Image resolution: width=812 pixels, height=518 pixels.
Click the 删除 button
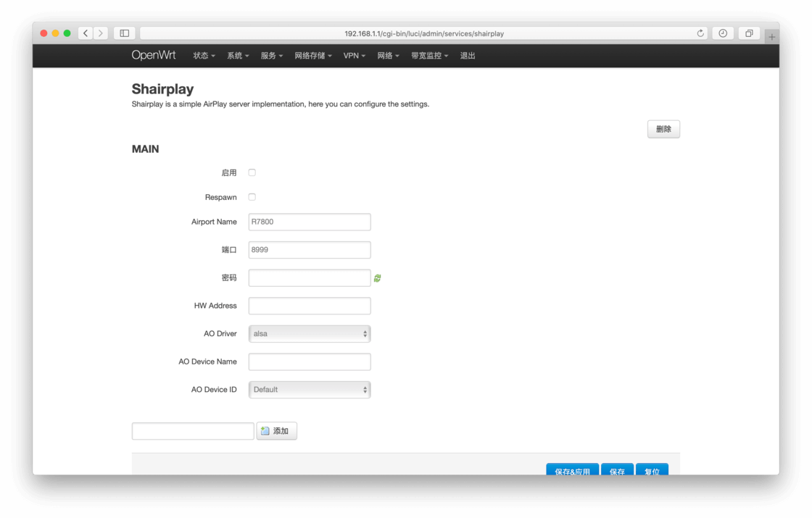tap(663, 129)
